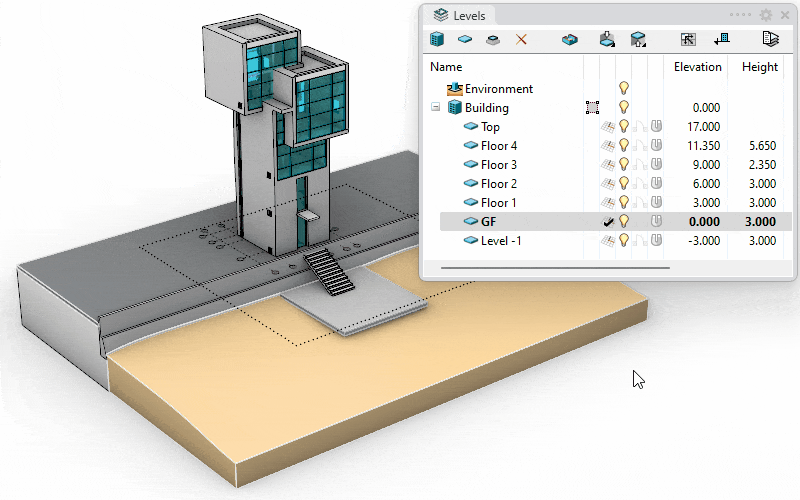Screen dimensions: 800x500
Task: Click the cube icon with up arrow
Action: [x=638, y=39]
